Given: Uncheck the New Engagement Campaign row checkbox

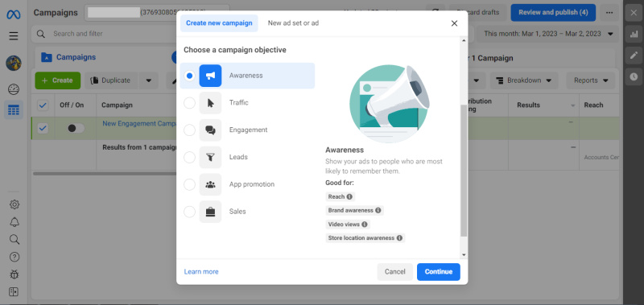Looking at the screenshot, I should tap(43, 129).
